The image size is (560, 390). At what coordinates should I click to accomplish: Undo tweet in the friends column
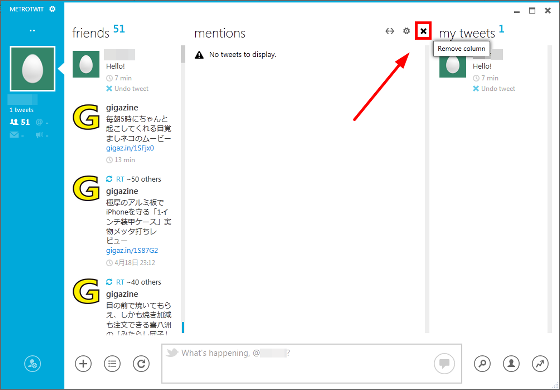pyautogui.click(x=128, y=89)
